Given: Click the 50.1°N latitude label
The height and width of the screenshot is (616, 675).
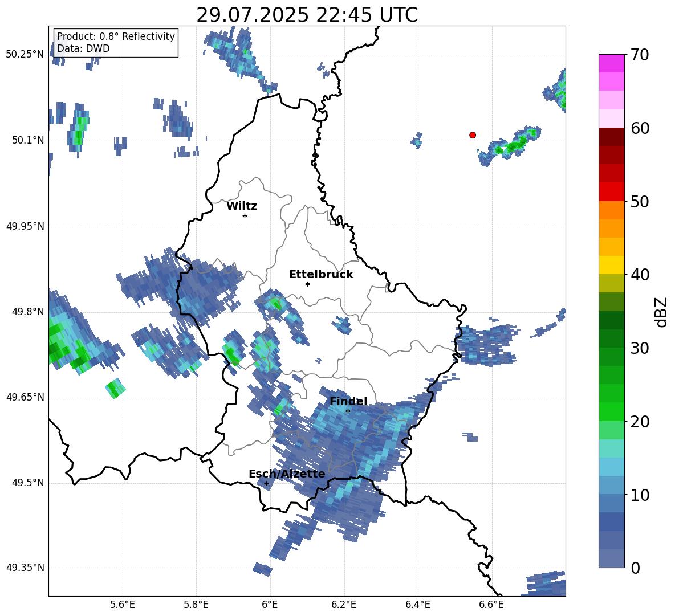Looking at the screenshot, I should tap(28, 140).
